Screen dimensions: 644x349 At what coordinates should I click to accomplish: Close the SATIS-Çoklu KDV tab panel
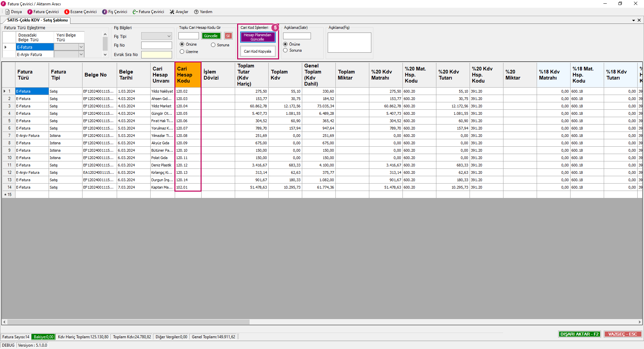[x=639, y=20]
